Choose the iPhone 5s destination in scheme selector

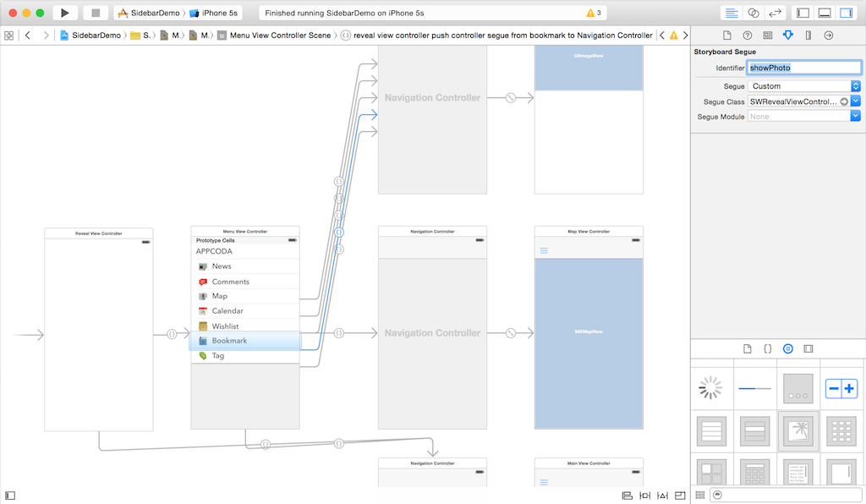[221, 14]
